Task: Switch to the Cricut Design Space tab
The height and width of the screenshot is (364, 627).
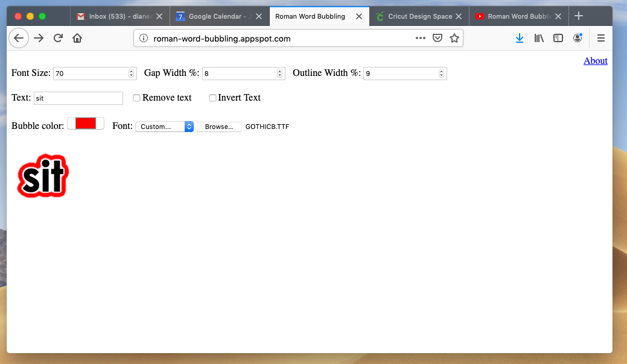Action: pos(419,16)
